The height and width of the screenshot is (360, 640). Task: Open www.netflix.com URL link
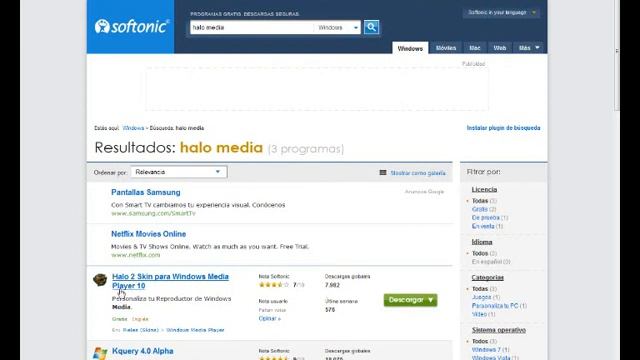coord(136,255)
